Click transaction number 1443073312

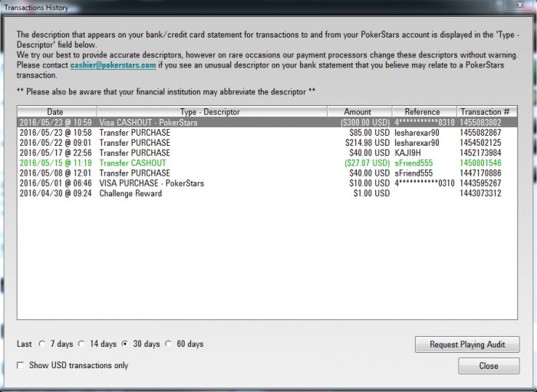click(x=480, y=193)
